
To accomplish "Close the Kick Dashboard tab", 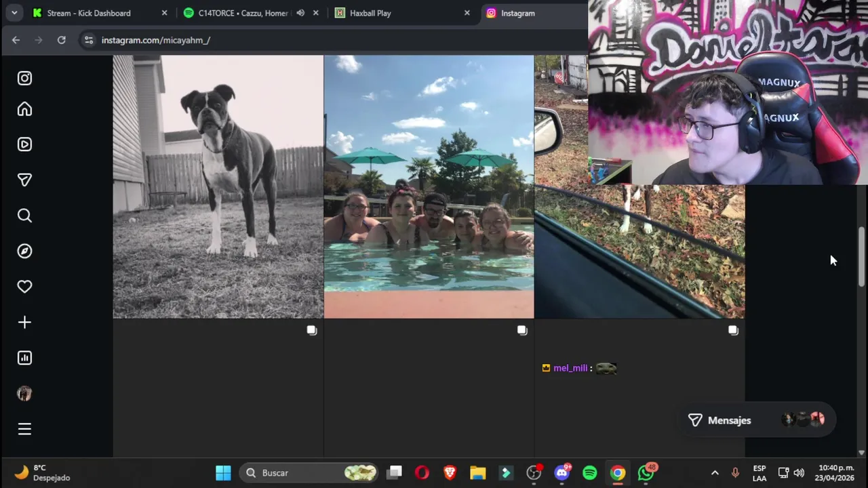I will click(x=164, y=13).
